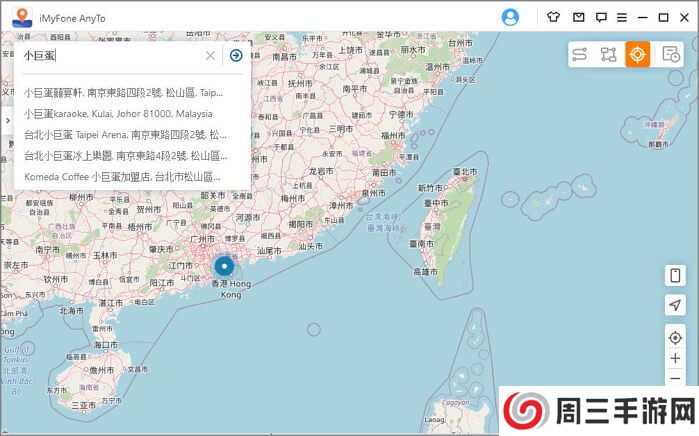Open the user account profile icon

[511, 17]
